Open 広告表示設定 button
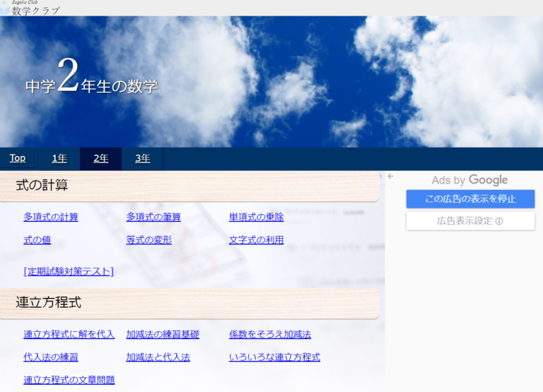The image size is (543, 392). click(x=470, y=221)
